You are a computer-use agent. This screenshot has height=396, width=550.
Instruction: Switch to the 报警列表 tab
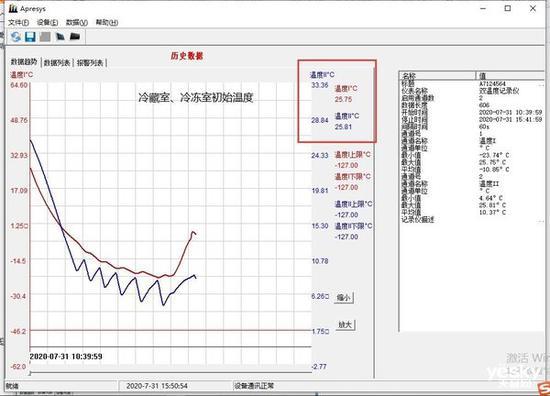[90, 63]
